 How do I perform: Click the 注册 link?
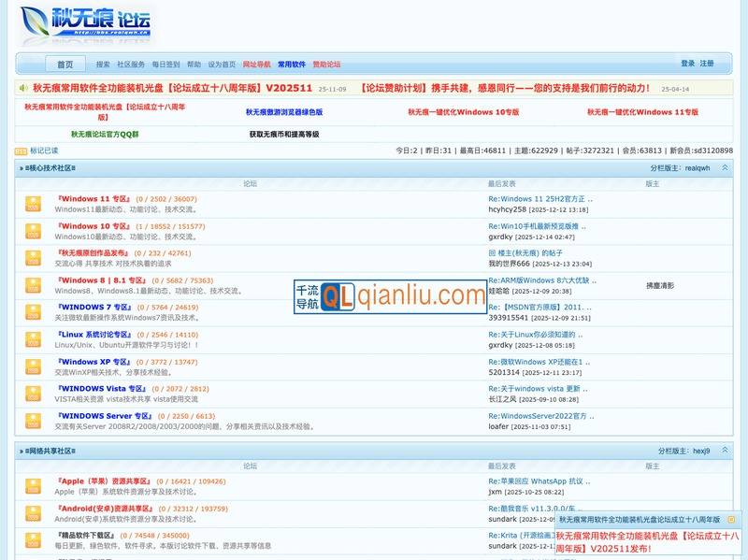707,64
